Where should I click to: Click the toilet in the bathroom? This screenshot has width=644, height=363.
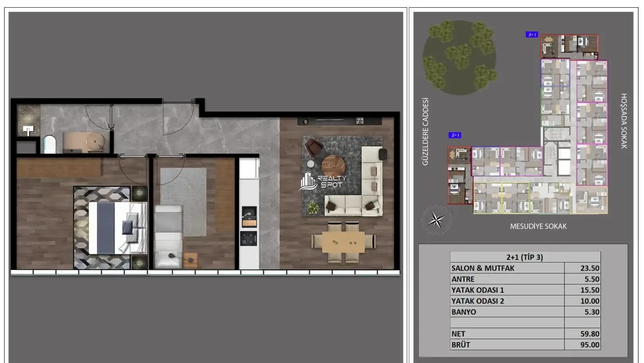tap(50, 144)
